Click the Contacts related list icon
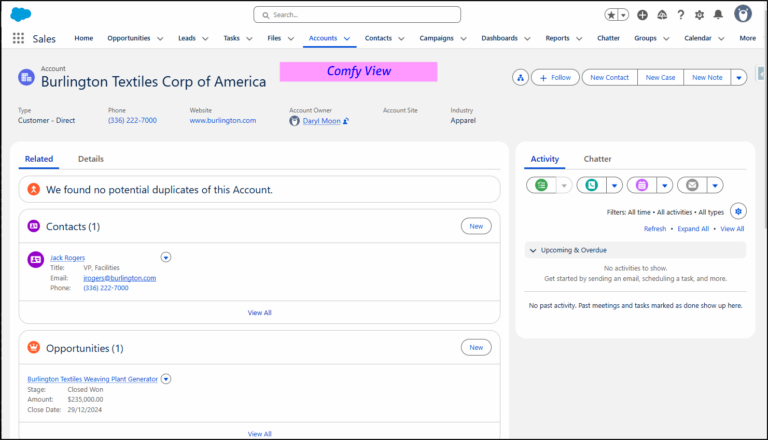The width and height of the screenshot is (768, 440). (x=33, y=226)
